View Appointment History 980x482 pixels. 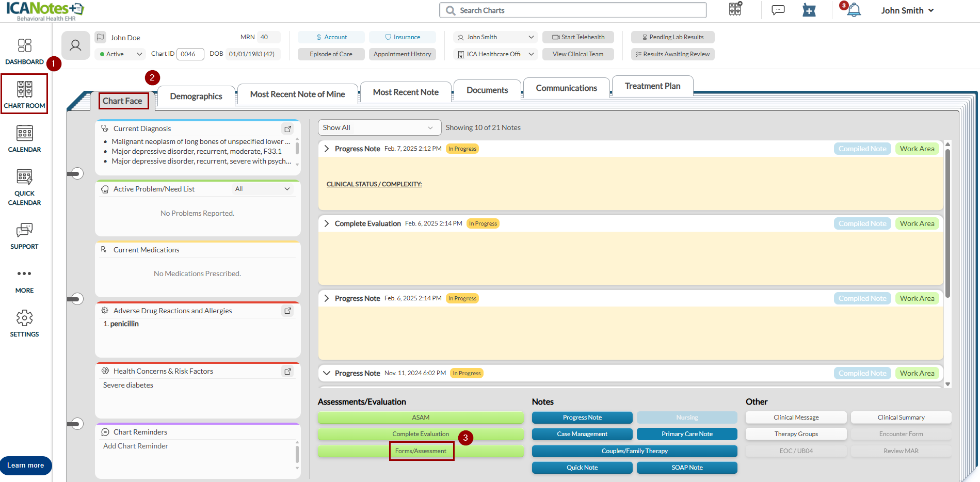tap(403, 54)
